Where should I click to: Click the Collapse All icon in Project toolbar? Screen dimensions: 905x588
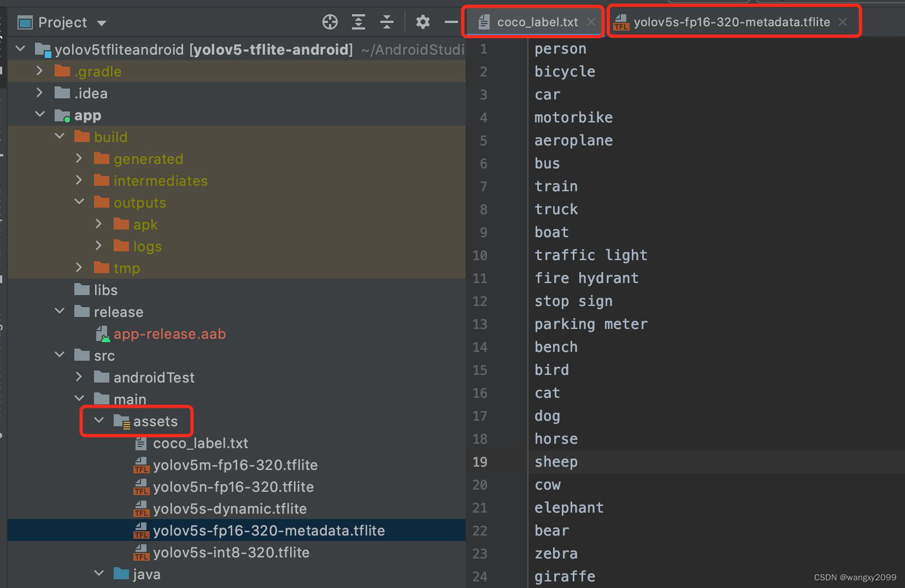(387, 22)
